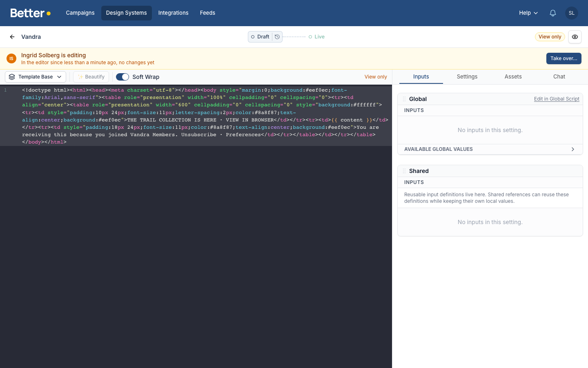Go to Campaigns
This screenshot has width=588, height=368.
[x=80, y=13]
